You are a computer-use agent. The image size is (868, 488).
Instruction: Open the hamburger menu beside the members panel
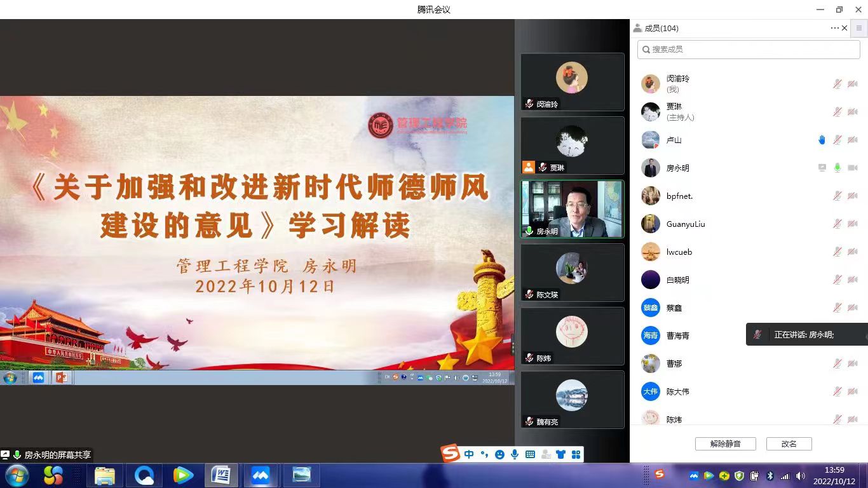click(x=859, y=28)
